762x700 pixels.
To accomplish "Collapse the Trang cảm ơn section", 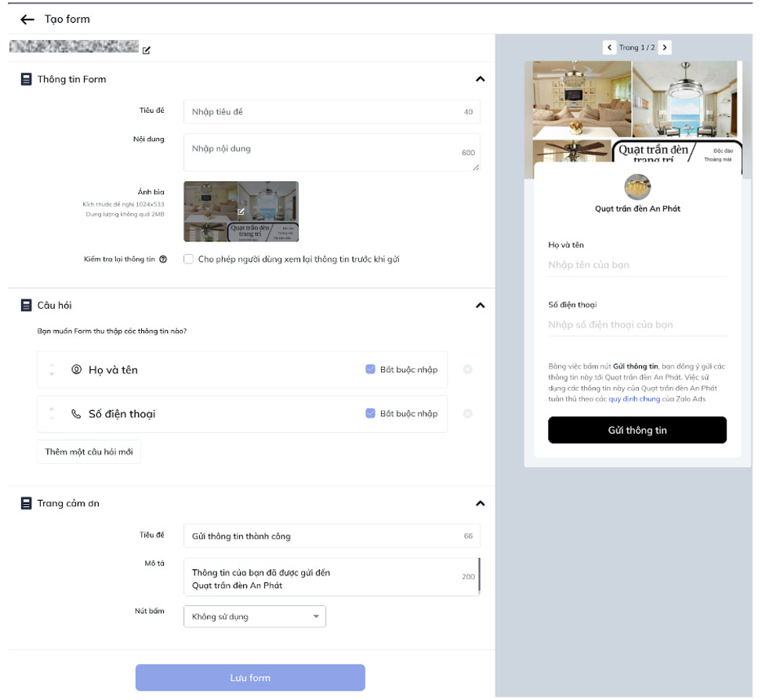I will pos(481,504).
